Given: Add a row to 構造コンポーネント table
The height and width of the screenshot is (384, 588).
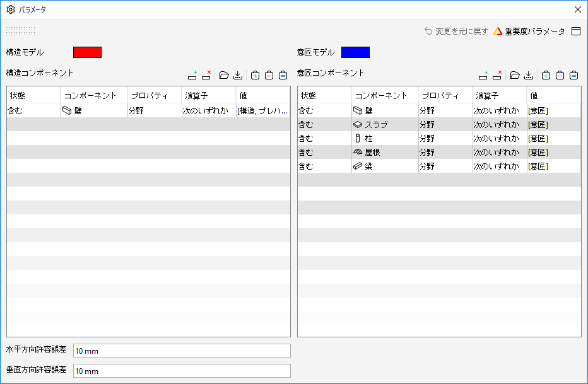Looking at the screenshot, I should (192, 75).
